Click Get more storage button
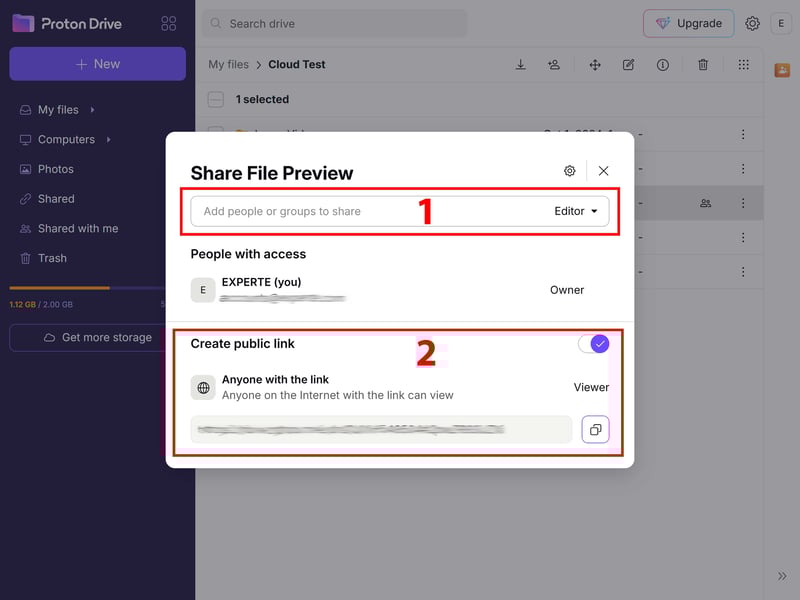The height and width of the screenshot is (600, 800). point(89,337)
